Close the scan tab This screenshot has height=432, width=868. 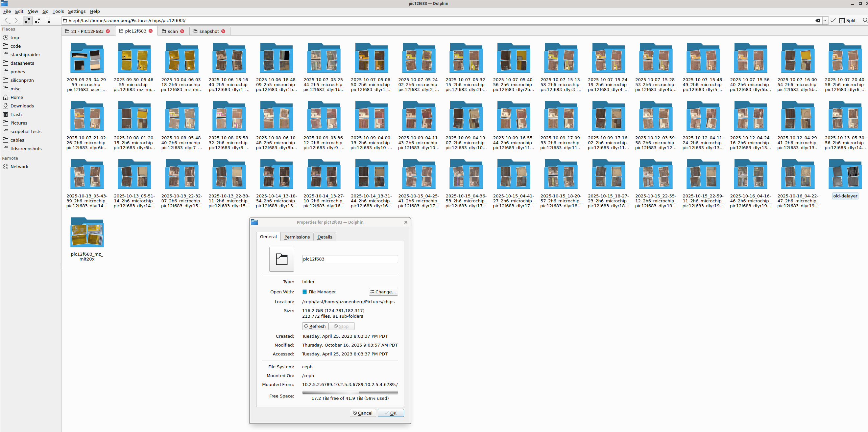pyautogui.click(x=182, y=31)
